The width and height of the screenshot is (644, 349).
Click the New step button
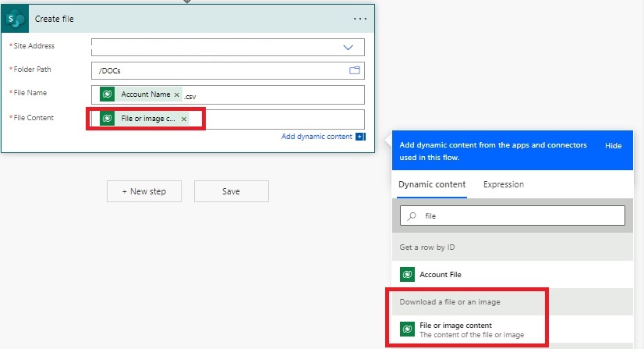(144, 191)
